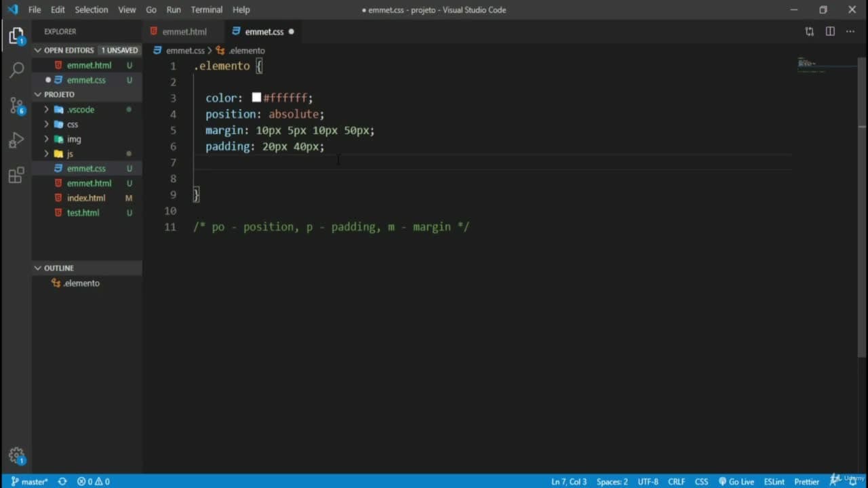
Task: Change file encoding UTF-8
Action: tap(648, 481)
